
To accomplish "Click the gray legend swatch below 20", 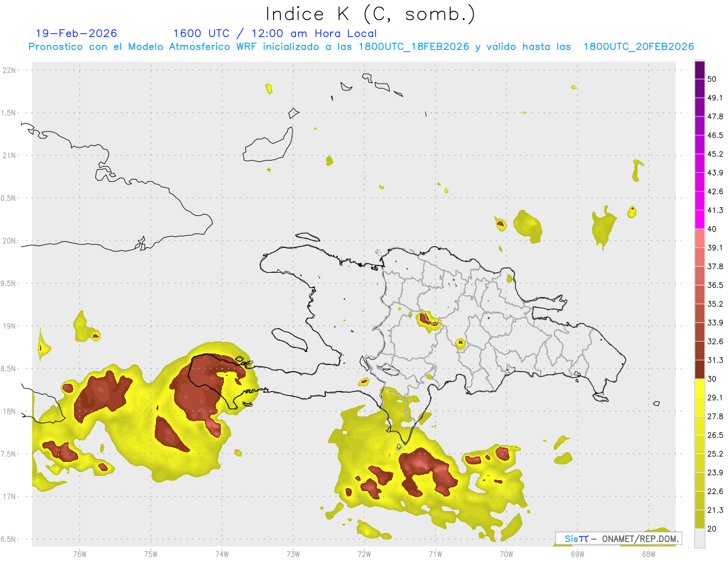I will 700,538.
